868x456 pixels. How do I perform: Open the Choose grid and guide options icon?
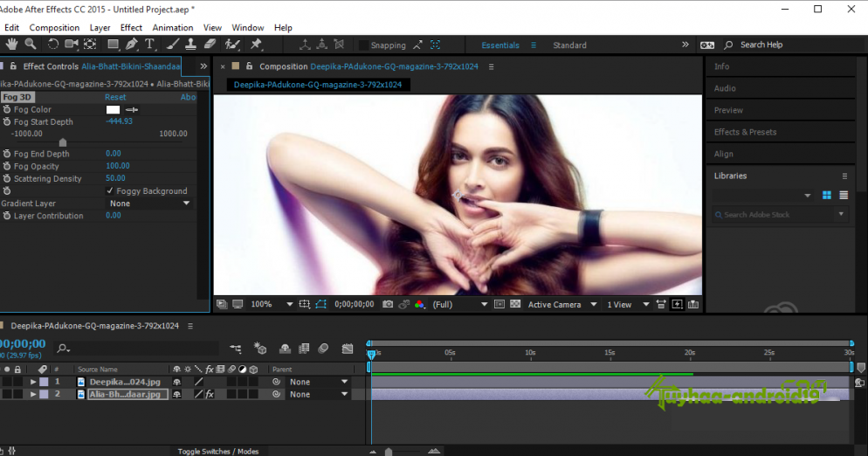coord(305,304)
